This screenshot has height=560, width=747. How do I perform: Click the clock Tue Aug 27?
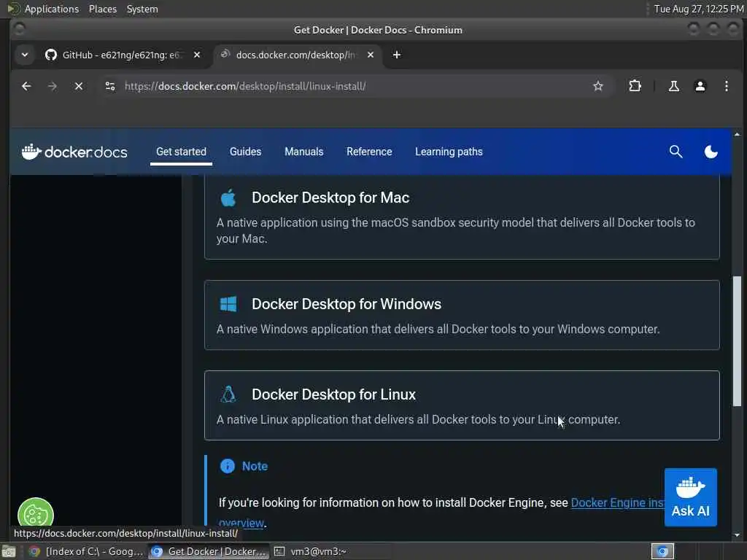(698, 9)
